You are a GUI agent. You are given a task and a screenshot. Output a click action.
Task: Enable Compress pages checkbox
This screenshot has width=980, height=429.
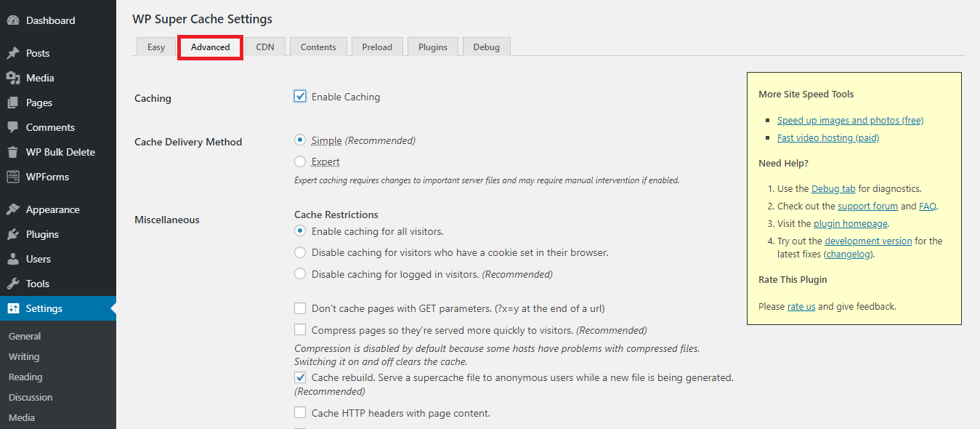click(300, 330)
